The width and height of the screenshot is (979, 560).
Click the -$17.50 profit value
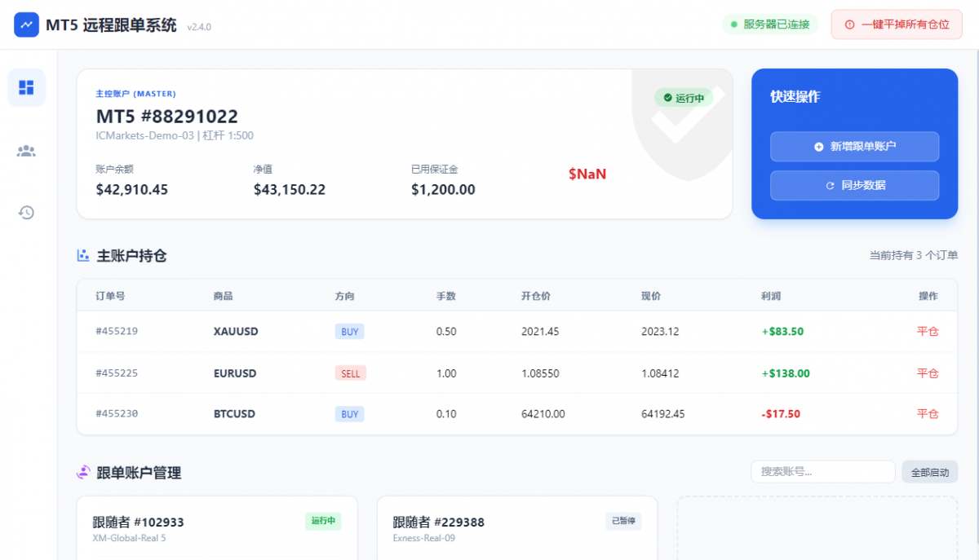point(781,414)
